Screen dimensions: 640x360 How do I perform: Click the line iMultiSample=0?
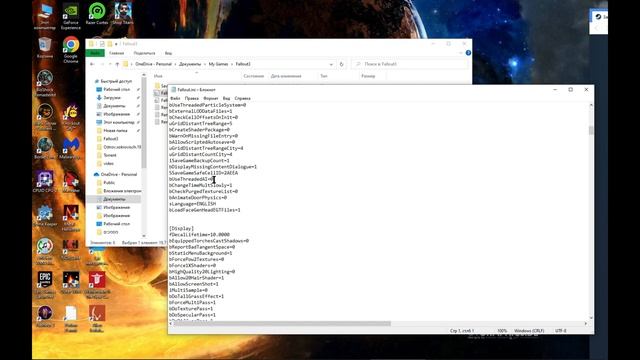[x=188, y=290]
